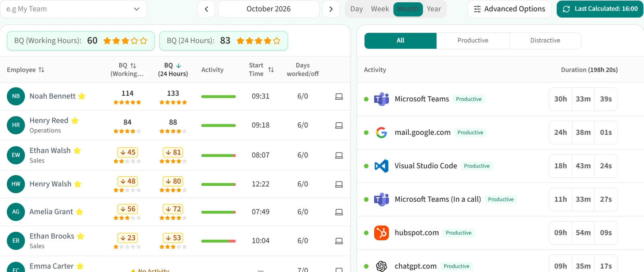Select the All activity filter tab
644x272 pixels.
coord(400,41)
